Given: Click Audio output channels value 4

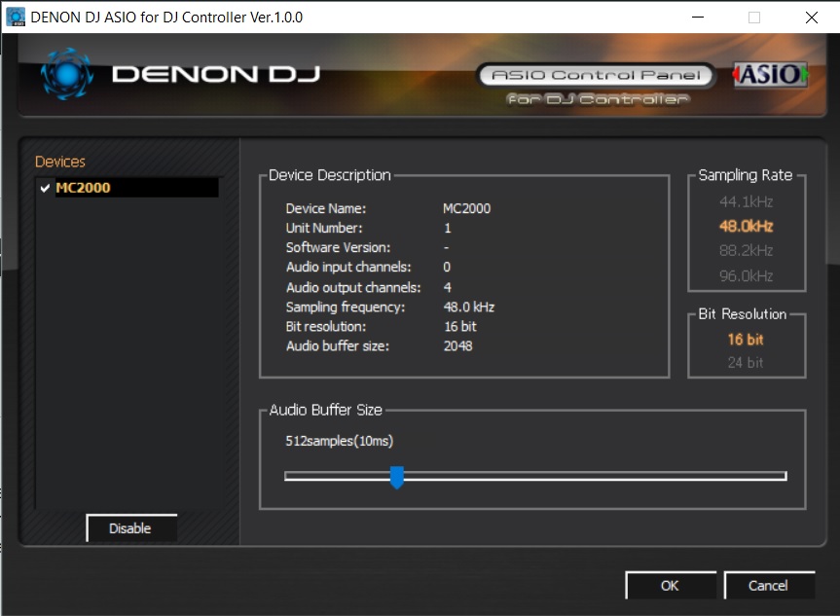Looking at the screenshot, I should coord(448,288).
